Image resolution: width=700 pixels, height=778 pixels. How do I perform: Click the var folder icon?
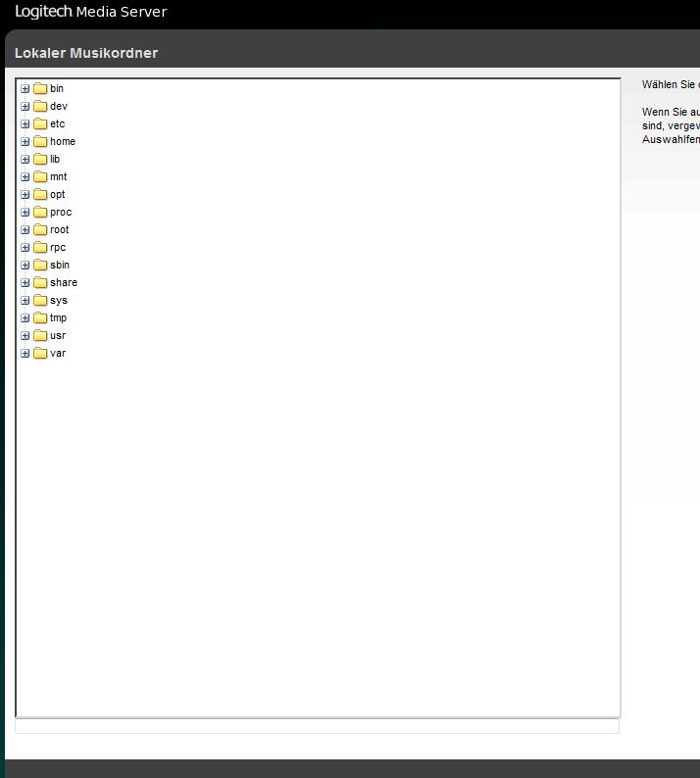40,353
